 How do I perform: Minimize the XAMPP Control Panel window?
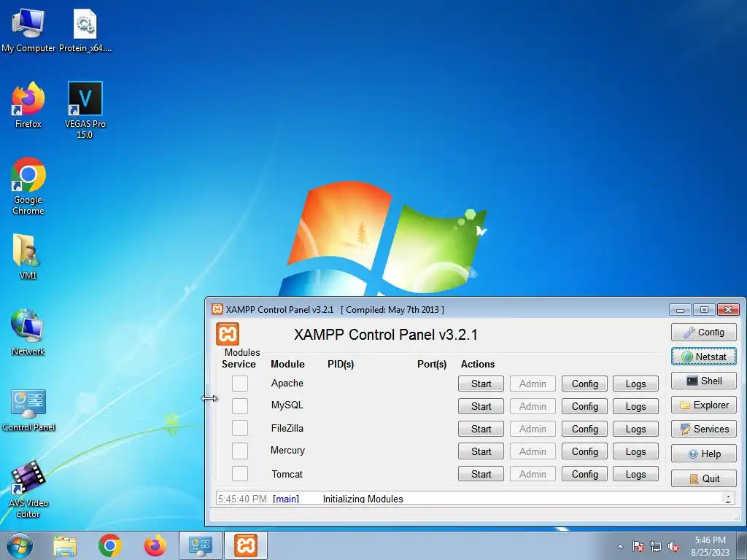680,309
